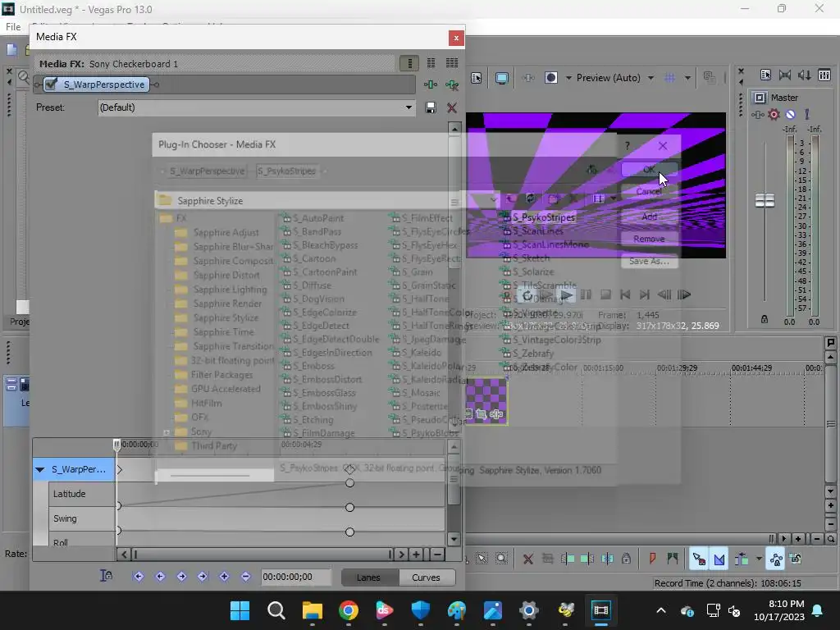Image resolution: width=840 pixels, height=630 pixels.
Task: Select S_Cartoon in the plug-in list
Action: [314, 258]
